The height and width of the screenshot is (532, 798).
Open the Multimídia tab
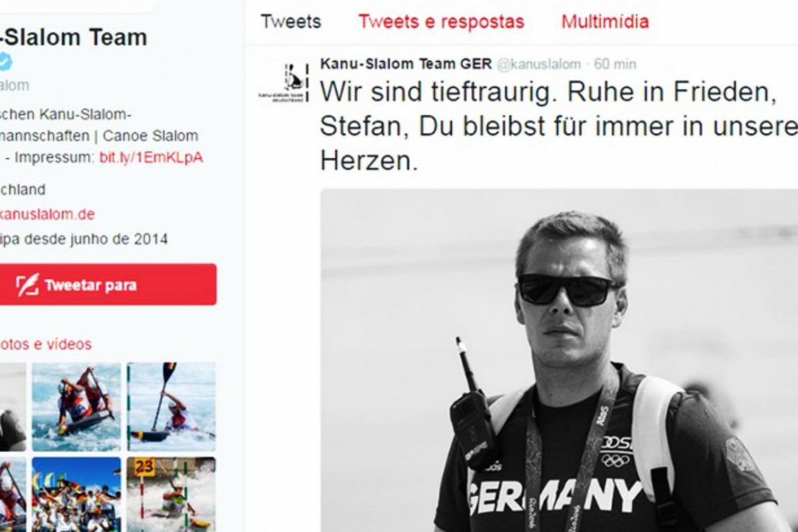[x=605, y=22]
